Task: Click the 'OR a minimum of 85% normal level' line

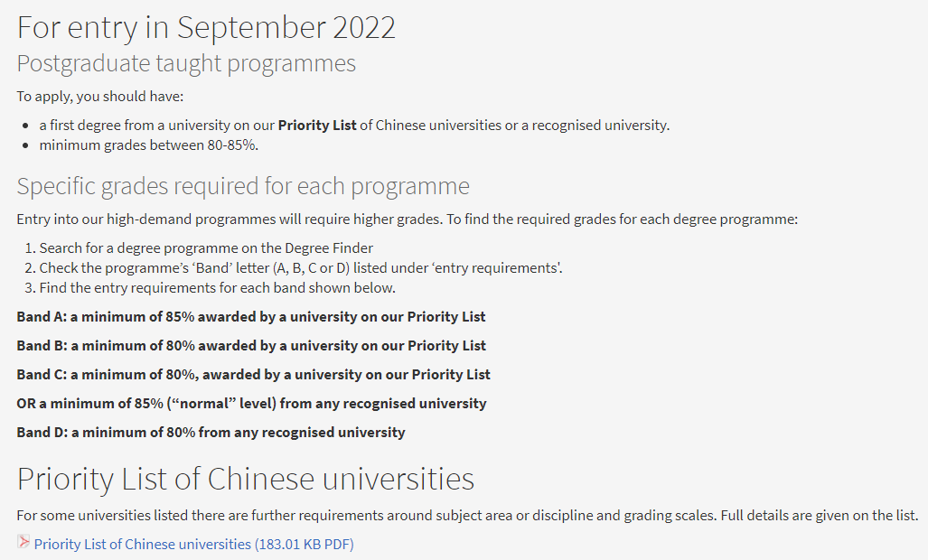Action: pos(251,404)
